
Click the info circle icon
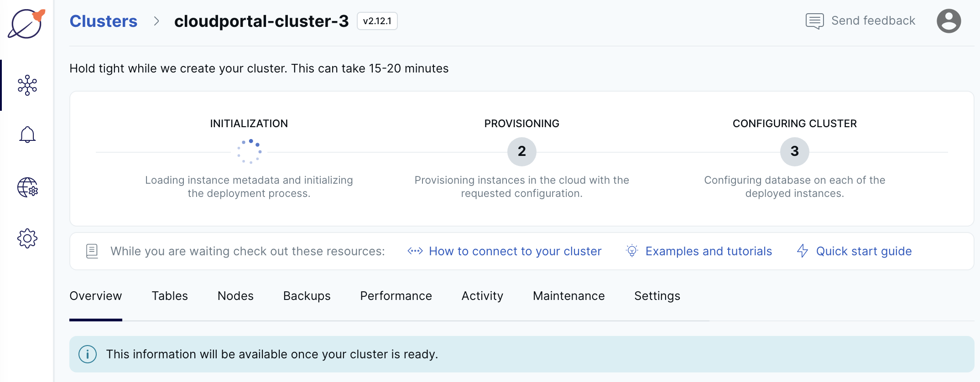pyautogui.click(x=88, y=354)
